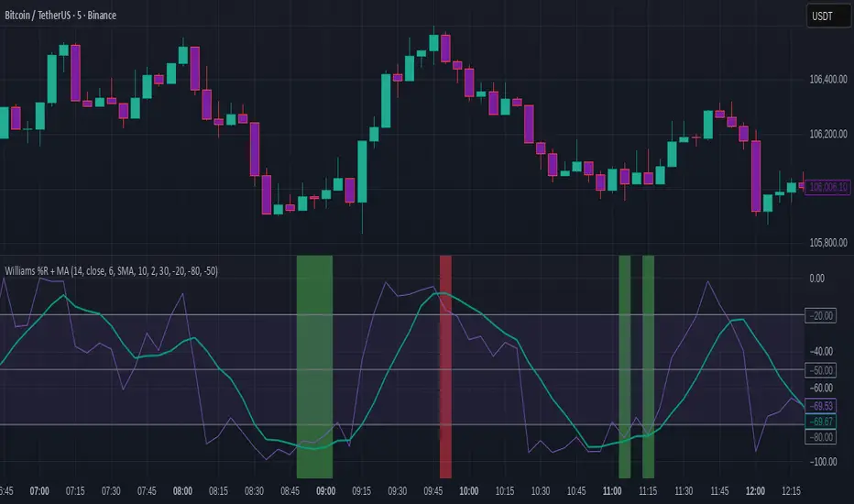
Task: Click the teal -69.67 value label
Action: tap(819, 421)
